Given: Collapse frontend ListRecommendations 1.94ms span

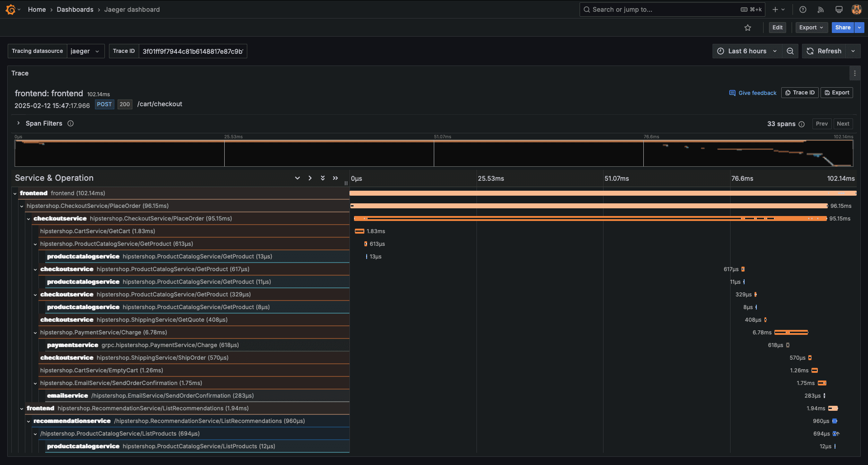Looking at the screenshot, I should pos(22,409).
